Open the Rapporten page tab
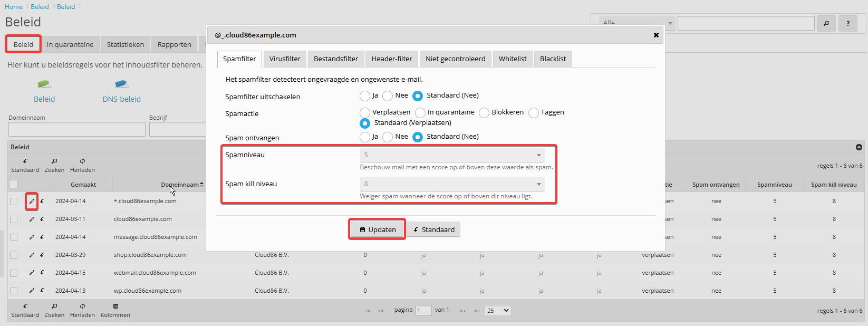 (x=175, y=44)
